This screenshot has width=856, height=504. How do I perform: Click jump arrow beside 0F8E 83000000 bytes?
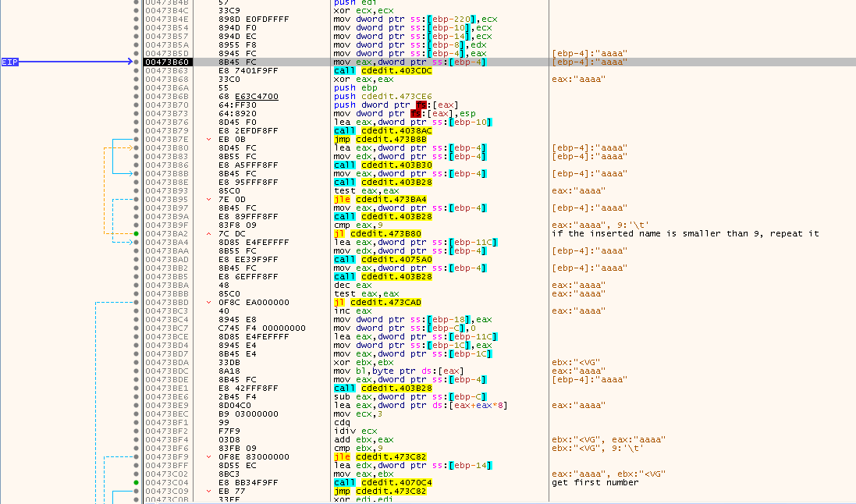coord(208,456)
